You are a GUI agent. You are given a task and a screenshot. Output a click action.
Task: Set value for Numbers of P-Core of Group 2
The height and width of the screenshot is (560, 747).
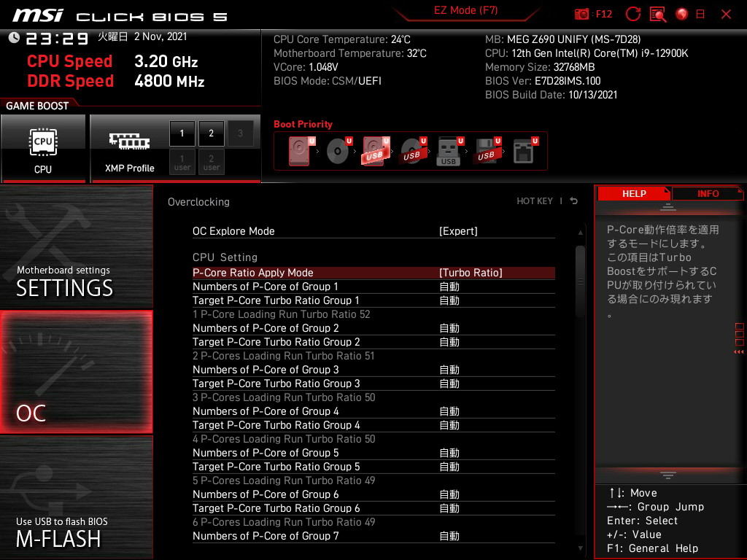tap(449, 327)
